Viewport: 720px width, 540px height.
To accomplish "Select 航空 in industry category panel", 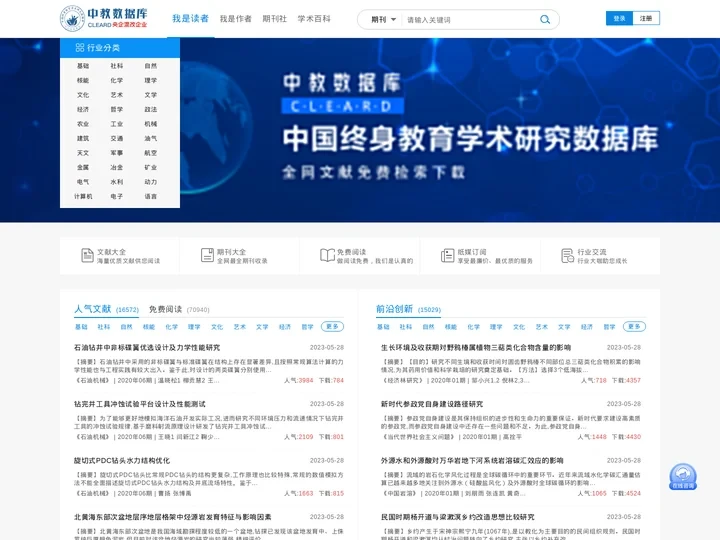I will tap(151, 153).
